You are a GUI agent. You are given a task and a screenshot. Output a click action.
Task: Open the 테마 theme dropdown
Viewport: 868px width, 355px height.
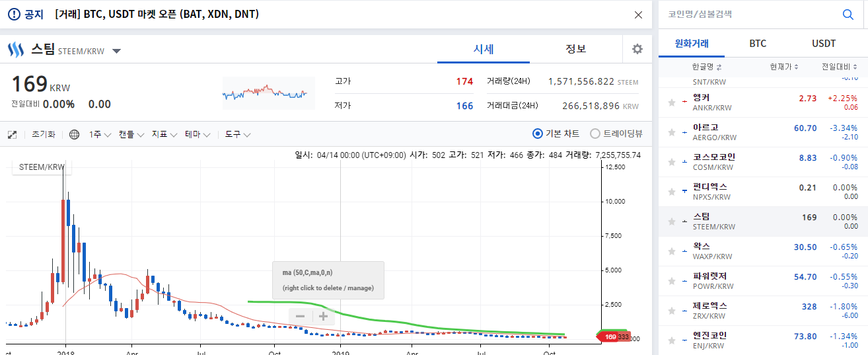(198, 134)
